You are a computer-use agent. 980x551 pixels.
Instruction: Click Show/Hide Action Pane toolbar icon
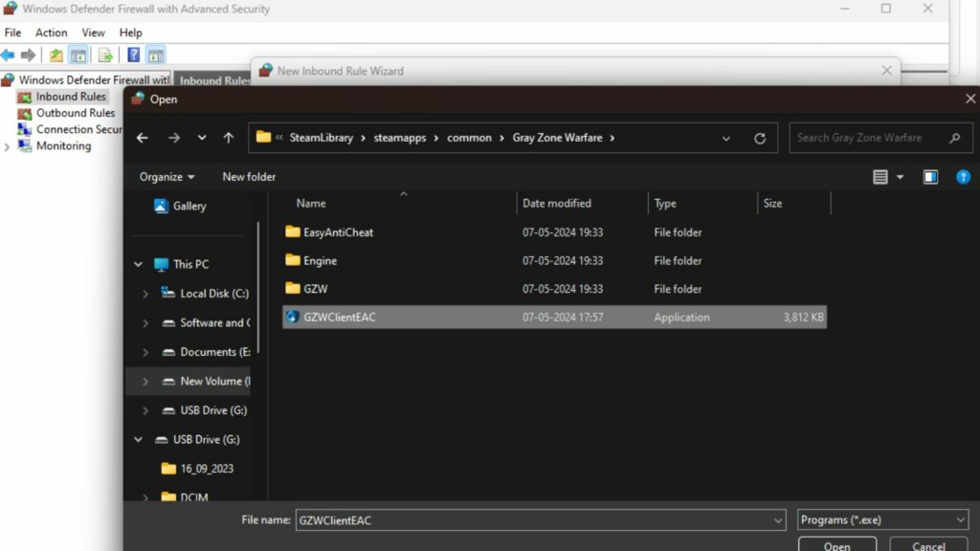156,55
